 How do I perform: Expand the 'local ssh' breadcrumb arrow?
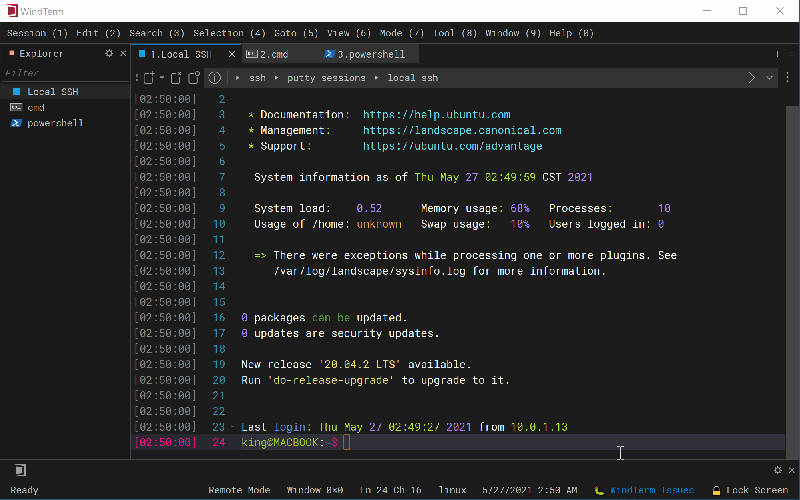click(376, 78)
